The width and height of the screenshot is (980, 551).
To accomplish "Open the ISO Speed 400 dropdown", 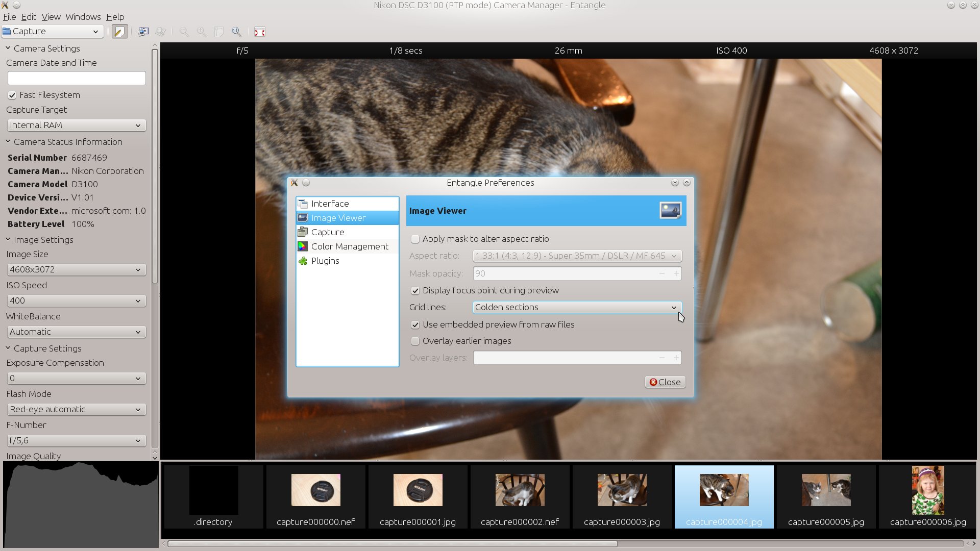I will (77, 300).
